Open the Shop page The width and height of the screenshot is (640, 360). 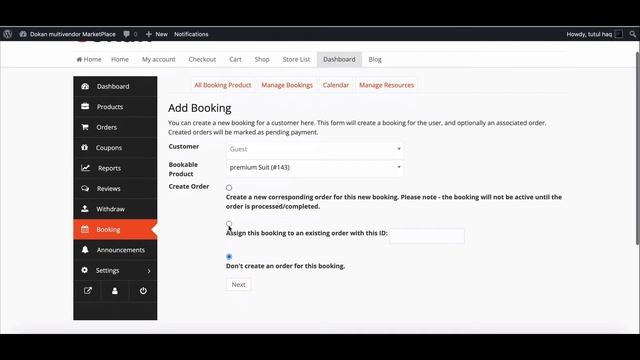262,59
